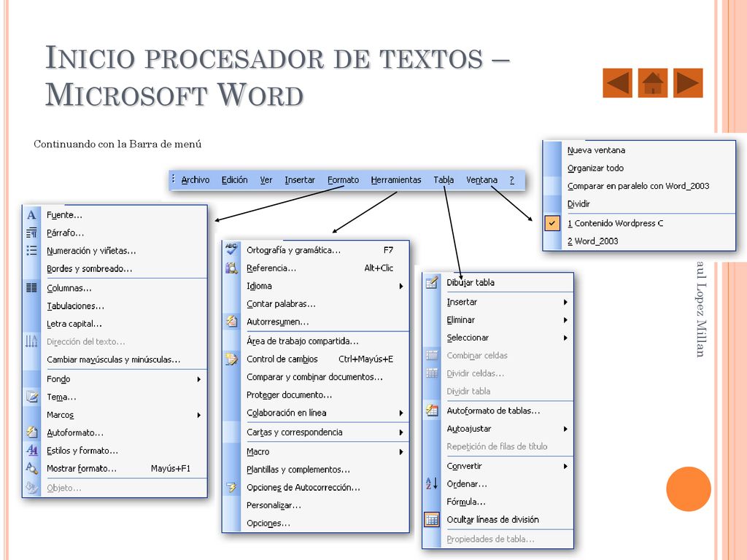Image resolution: width=747 pixels, height=560 pixels.
Task: Click the Combinar celdas icon
Action: [432, 355]
